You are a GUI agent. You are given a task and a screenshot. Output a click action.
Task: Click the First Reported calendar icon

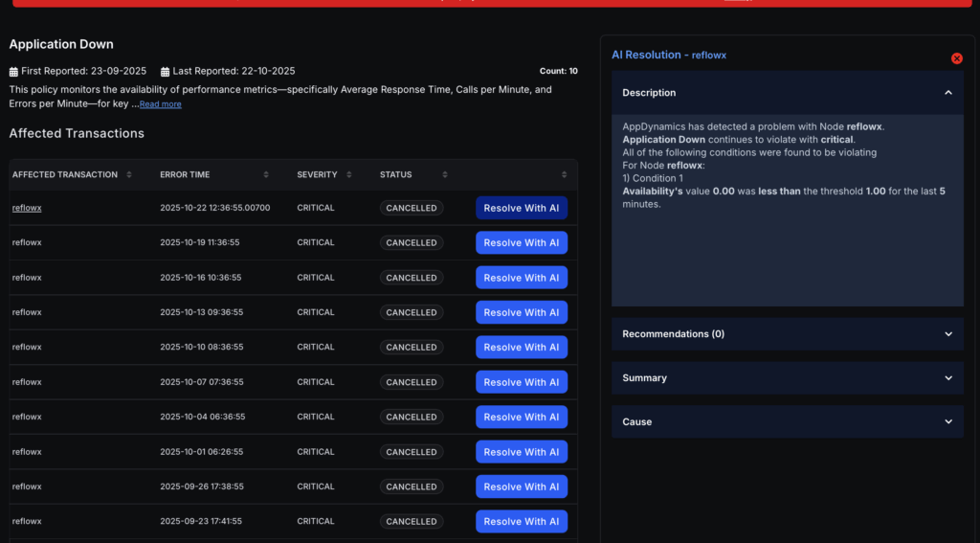pyautogui.click(x=13, y=72)
